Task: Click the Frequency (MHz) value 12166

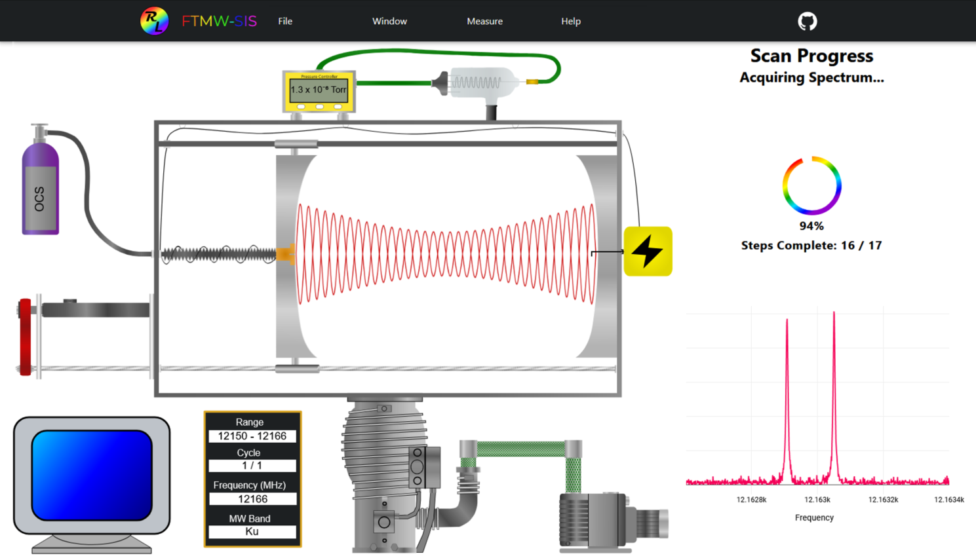Action: pos(252,499)
